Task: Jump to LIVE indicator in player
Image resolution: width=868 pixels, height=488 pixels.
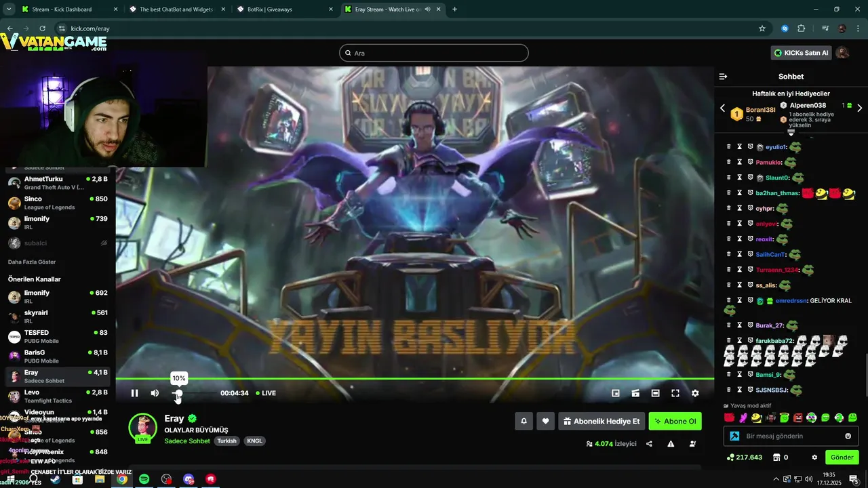Action: [266, 393]
